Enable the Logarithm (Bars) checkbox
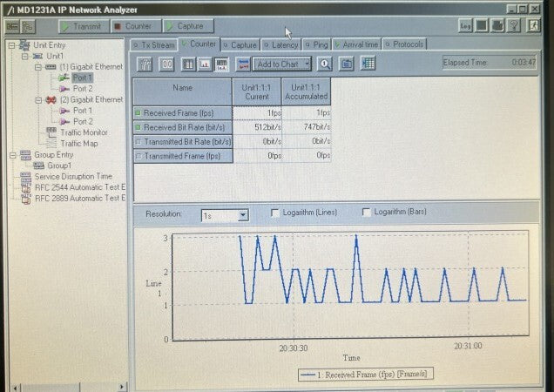Viewport: 554px width, 392px height. coord(367,212)
